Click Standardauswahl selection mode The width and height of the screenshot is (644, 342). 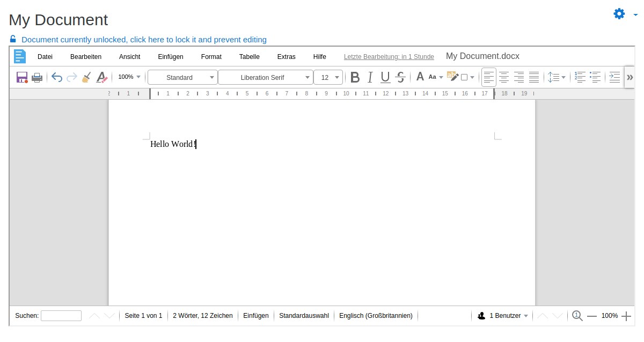point(304,316)
